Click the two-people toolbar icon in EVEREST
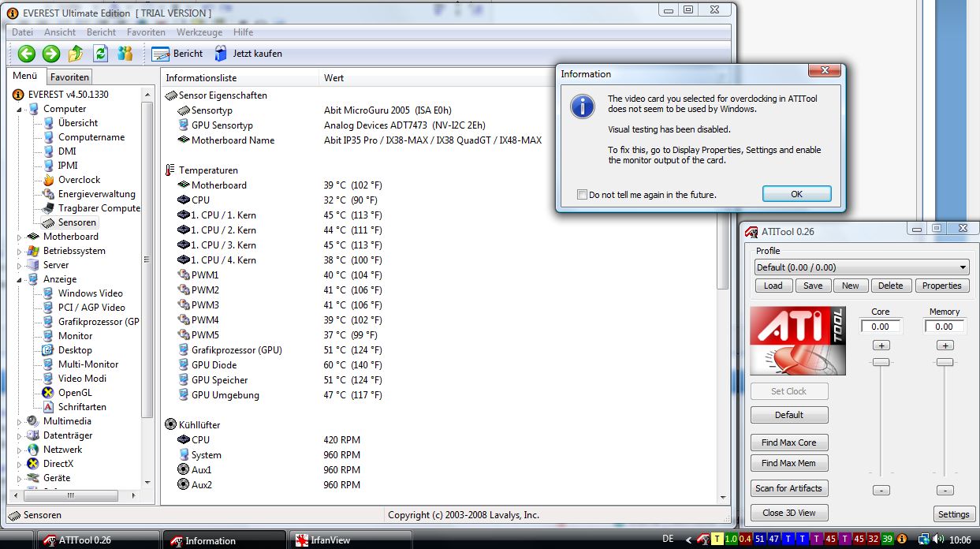Viewport: 980px width, 549px height. point(125,54)
